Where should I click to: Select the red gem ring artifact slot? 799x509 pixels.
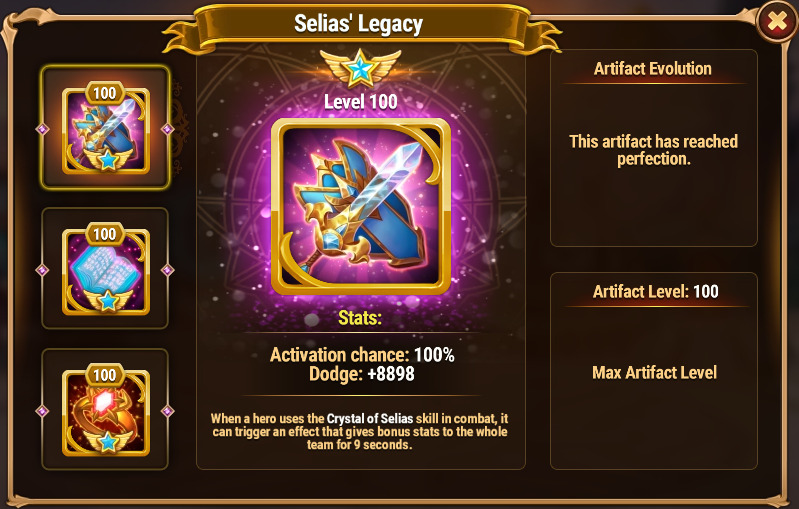coord(105,409)
